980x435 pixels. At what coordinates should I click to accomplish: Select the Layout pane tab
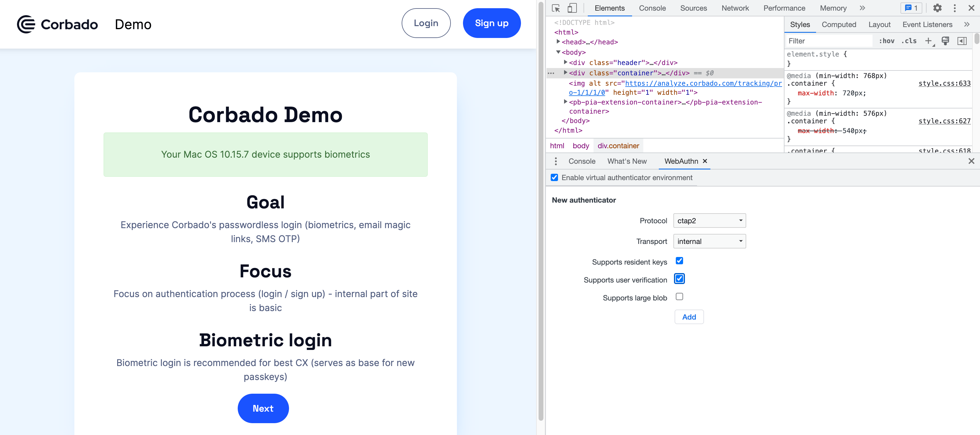tap(879, 24)
